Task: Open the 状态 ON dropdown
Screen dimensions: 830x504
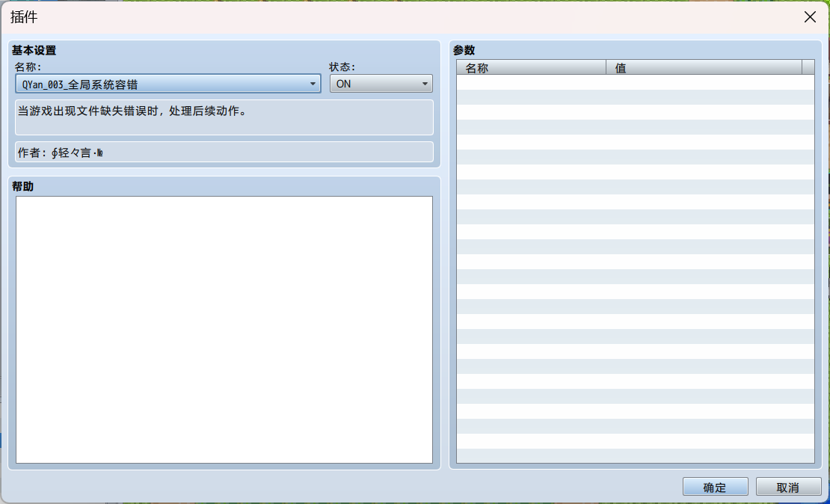Action: coord(381,84)
